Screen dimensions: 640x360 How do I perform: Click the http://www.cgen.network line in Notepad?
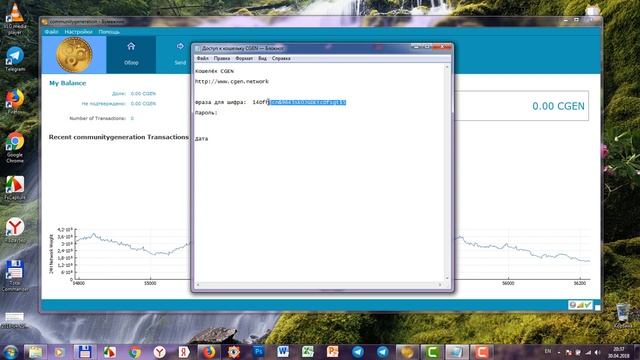pos(232,82)
